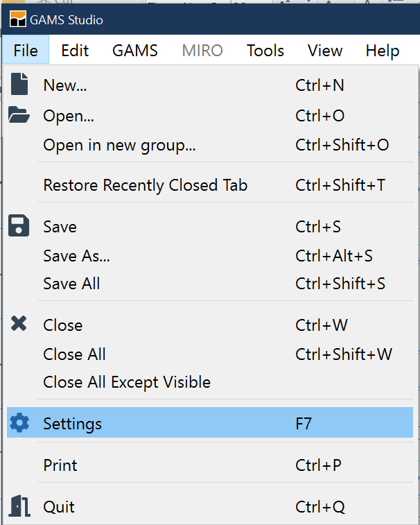Select Open in new group
The width and height of the screenshot is (420, 525).
coord(119,145)
